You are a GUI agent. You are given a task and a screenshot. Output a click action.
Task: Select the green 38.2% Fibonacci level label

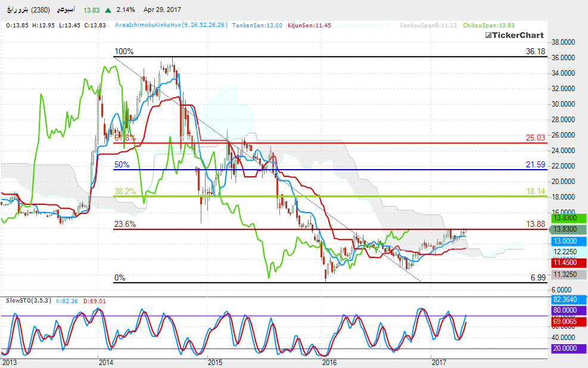click(126, 191)
